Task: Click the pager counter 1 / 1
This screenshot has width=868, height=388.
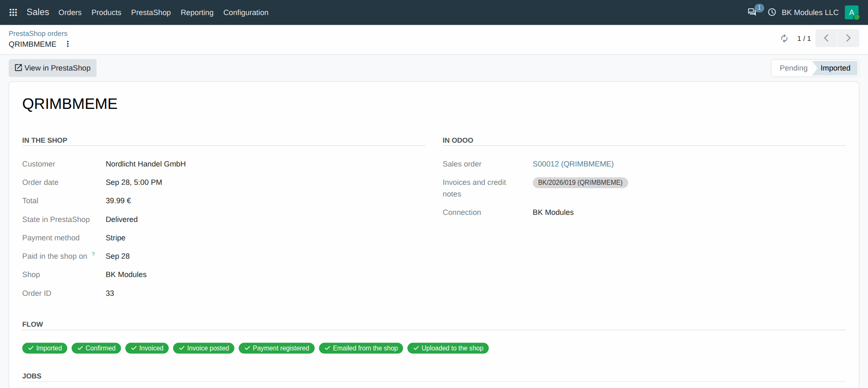Action: click(x=804, y=38)
